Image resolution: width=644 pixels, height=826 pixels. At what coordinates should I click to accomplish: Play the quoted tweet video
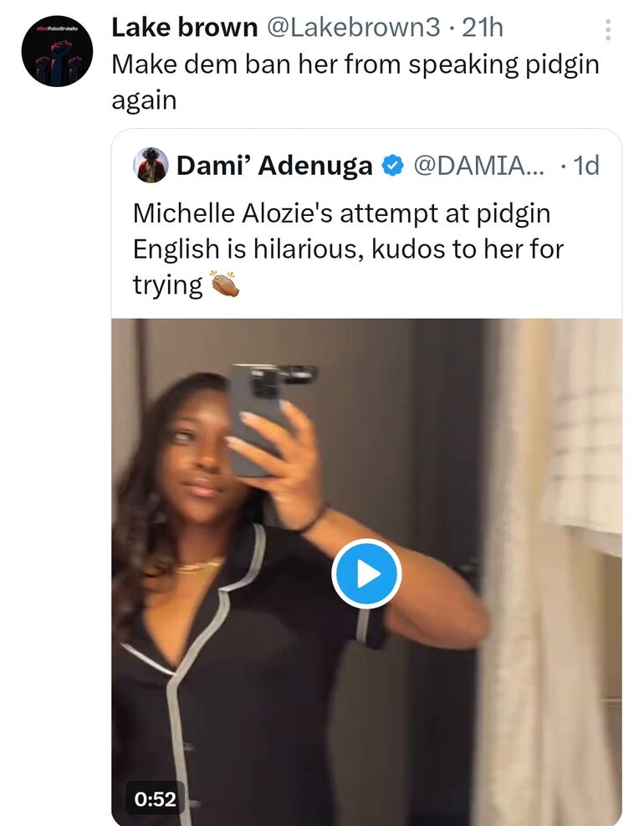pos(366,574)
